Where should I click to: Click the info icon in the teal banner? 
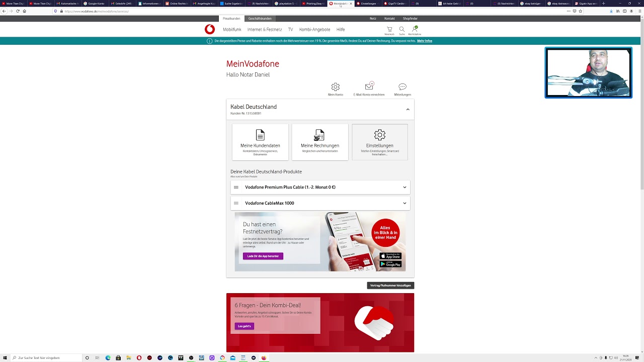click(209, 41)
